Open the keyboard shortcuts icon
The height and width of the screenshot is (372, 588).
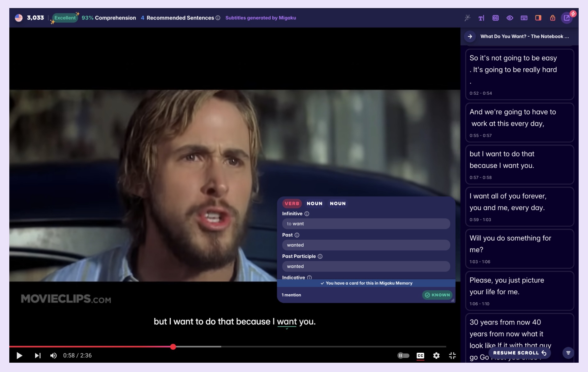click(x=524, y=18)
